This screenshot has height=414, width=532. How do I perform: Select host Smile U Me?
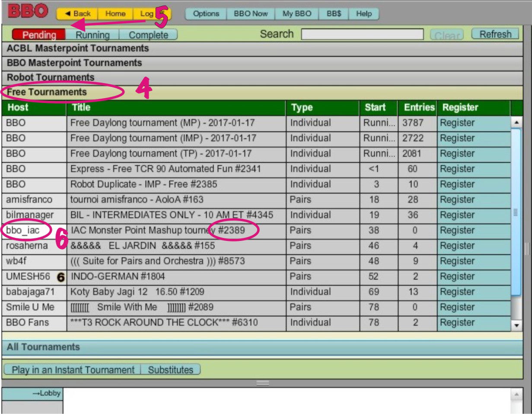[x=34, y=307]
